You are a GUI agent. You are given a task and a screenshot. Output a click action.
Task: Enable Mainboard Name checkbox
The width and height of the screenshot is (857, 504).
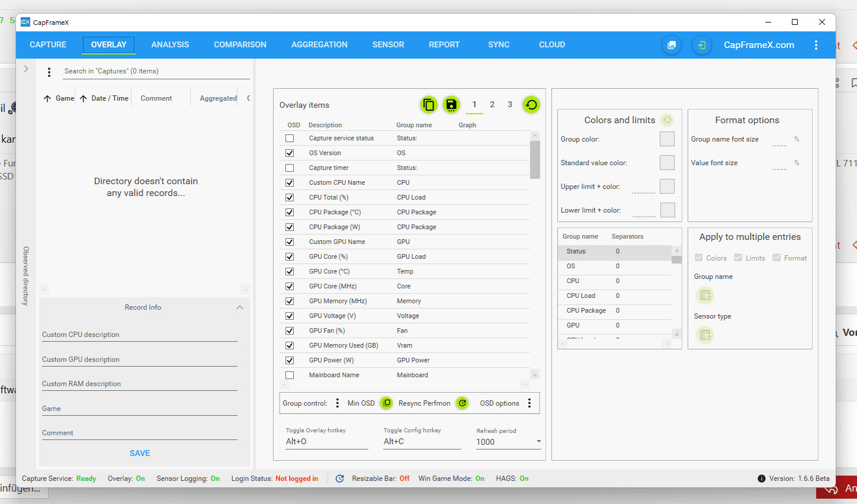290,375
